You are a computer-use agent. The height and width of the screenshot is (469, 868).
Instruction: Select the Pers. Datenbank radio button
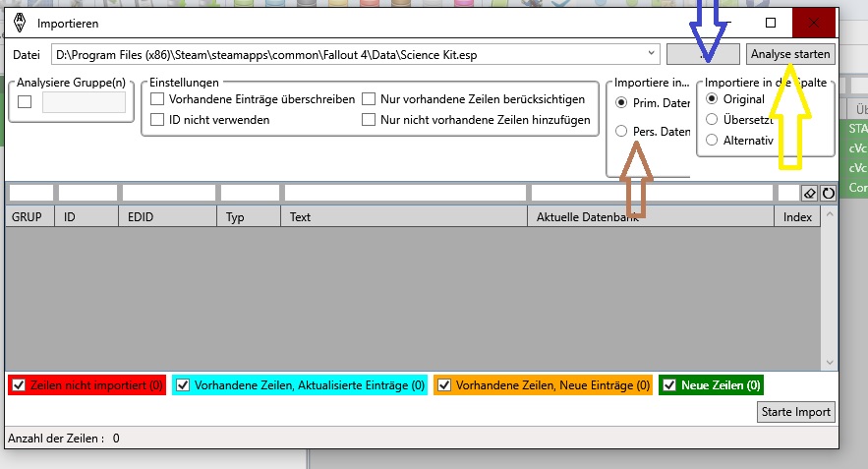tap(621, 132)
